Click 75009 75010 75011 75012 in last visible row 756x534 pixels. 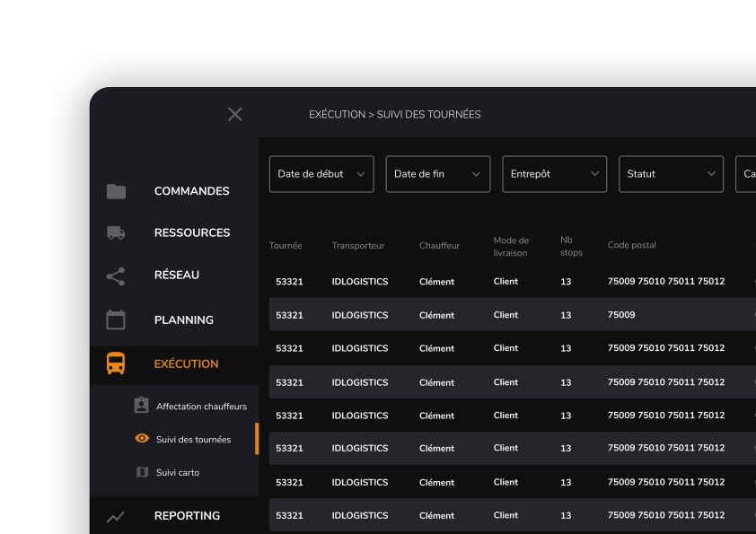[666, 515]
